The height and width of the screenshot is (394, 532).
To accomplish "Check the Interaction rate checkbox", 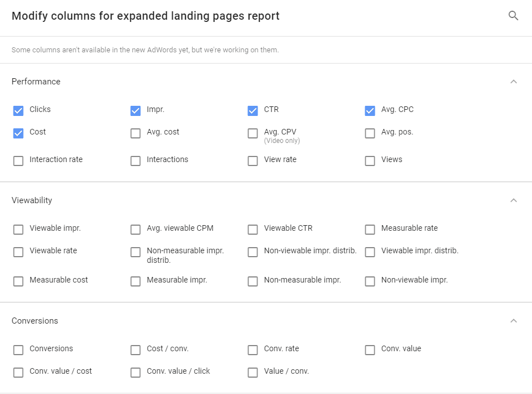I will [x=19, y=161].
